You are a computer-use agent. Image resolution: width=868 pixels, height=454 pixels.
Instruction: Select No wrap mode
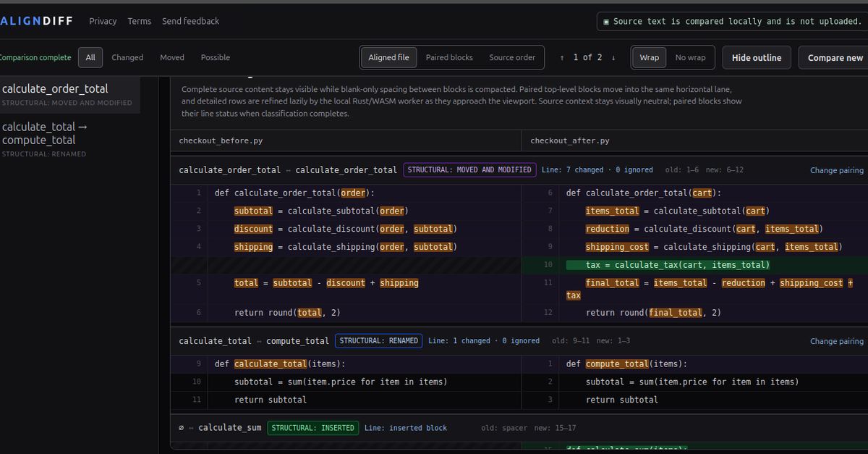[690, 57]
